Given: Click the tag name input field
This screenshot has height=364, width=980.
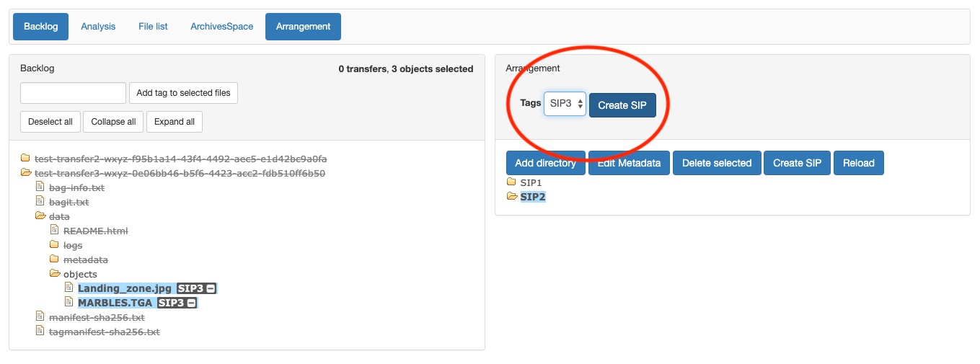Looking at the screenshot, I should click(73, 93).
